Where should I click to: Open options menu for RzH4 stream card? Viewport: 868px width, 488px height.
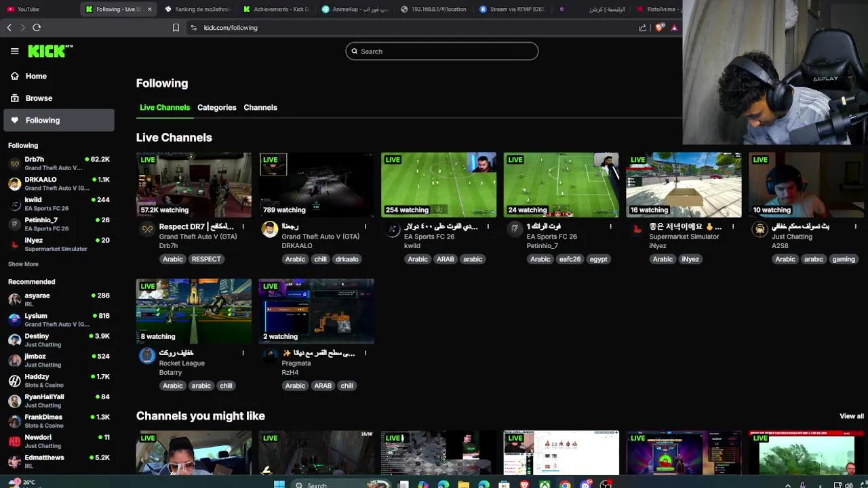(366, 353)
